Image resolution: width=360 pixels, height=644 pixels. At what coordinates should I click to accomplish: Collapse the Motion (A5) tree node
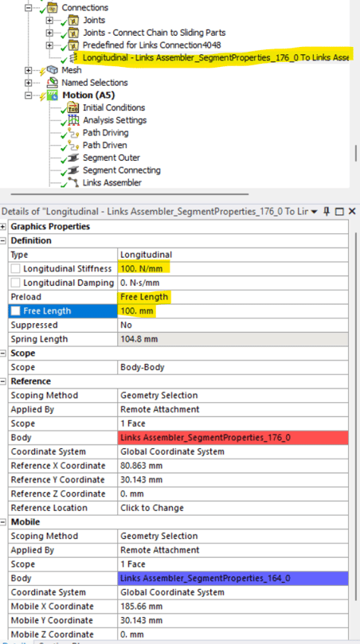(29, 96)
